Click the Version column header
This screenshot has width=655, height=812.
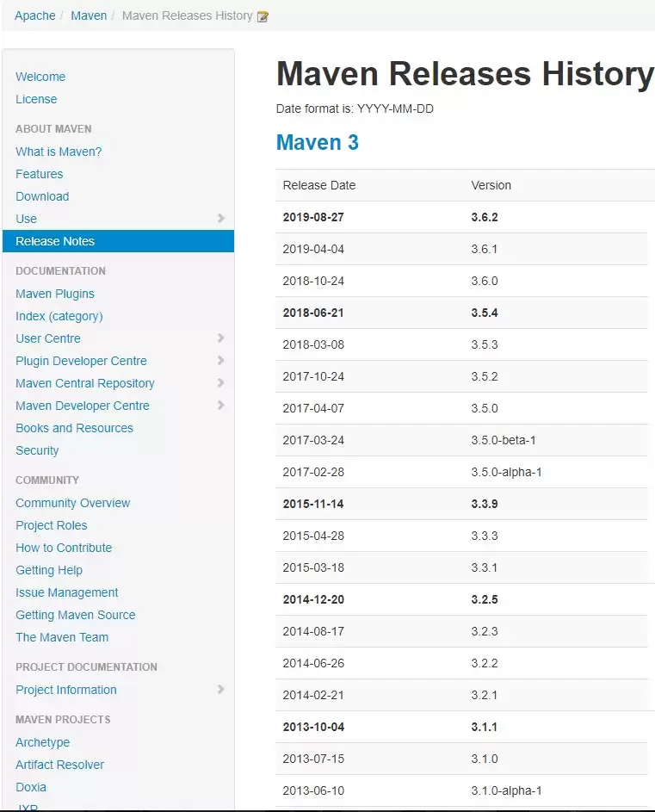click(x=491, y=185)
